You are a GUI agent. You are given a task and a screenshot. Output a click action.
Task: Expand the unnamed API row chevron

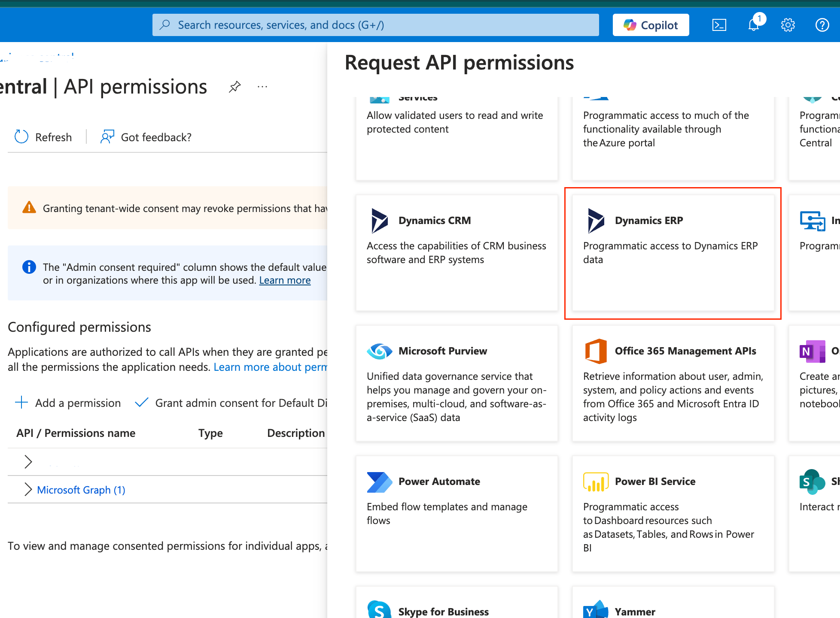pyautogui.click(x=28, y=462)
